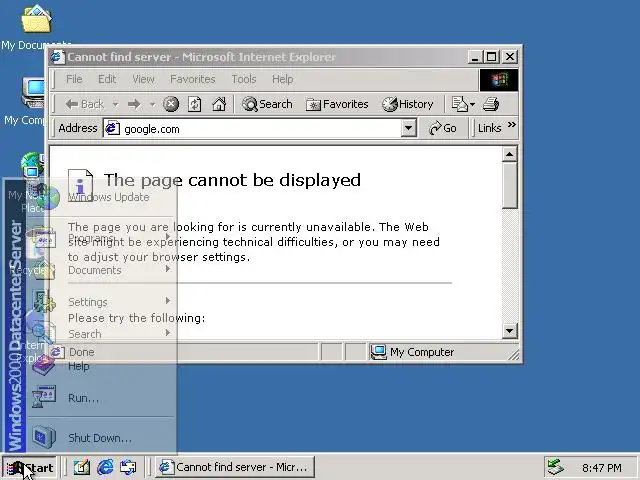
Task: Expand the address bar dropdown list
Action: [409, 129]
